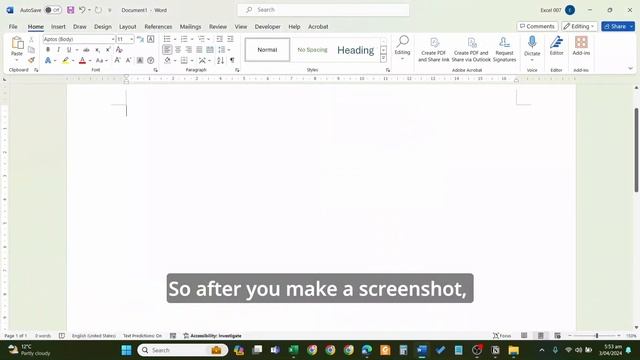
Task: Toggle Subscript formatting
Action: pos(97,50)
